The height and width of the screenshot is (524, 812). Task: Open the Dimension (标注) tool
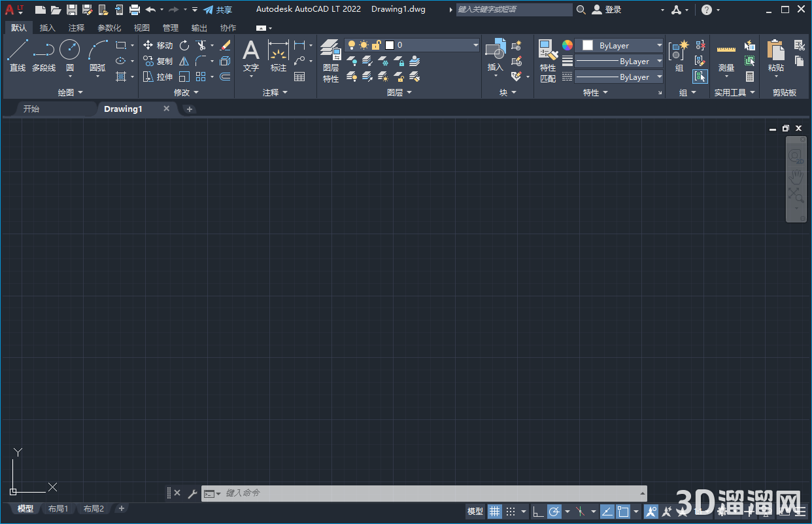click(279, 55)
